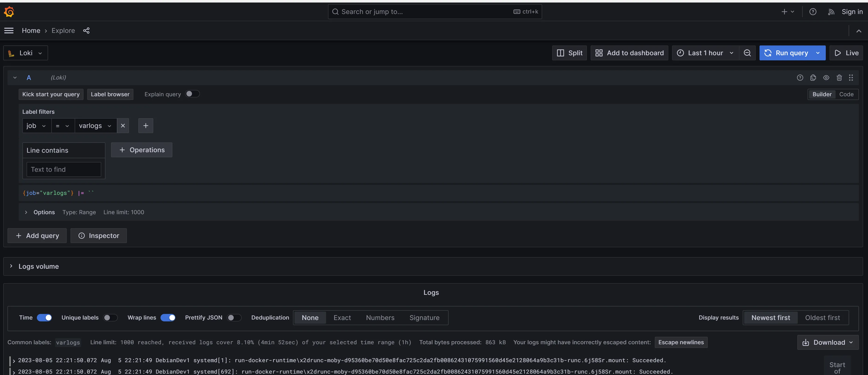Click the Split pane button
The width and height of the screenshot is (868, 375).
pyautogui.click(x=569, y=53)
